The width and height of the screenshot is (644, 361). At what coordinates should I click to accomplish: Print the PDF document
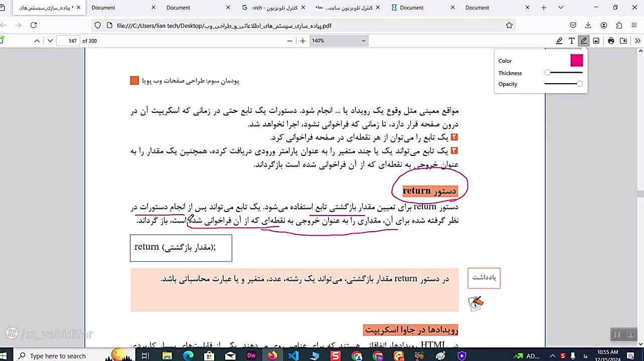click(611, 41)
